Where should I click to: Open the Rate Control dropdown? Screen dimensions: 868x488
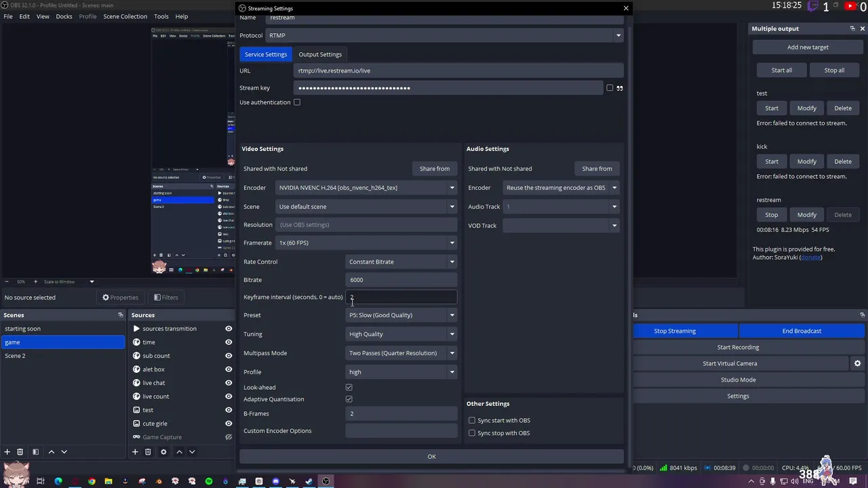coord(401,262)
